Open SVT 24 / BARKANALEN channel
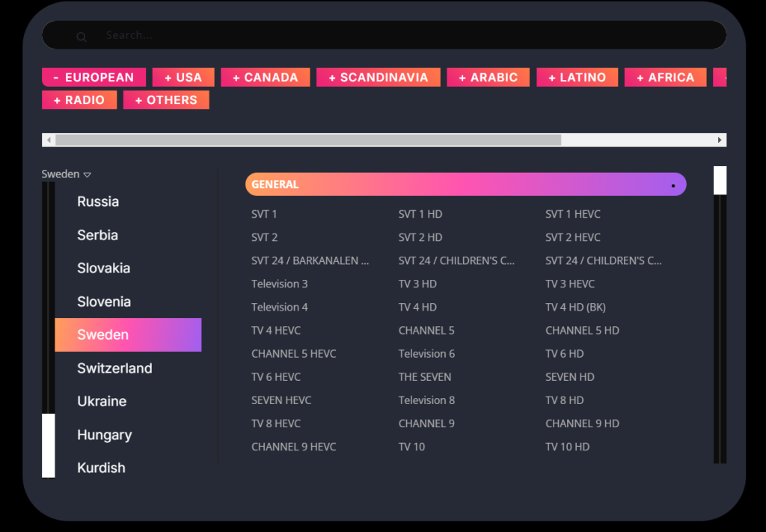This screenshot has width=766, height=532. (310, 261)
